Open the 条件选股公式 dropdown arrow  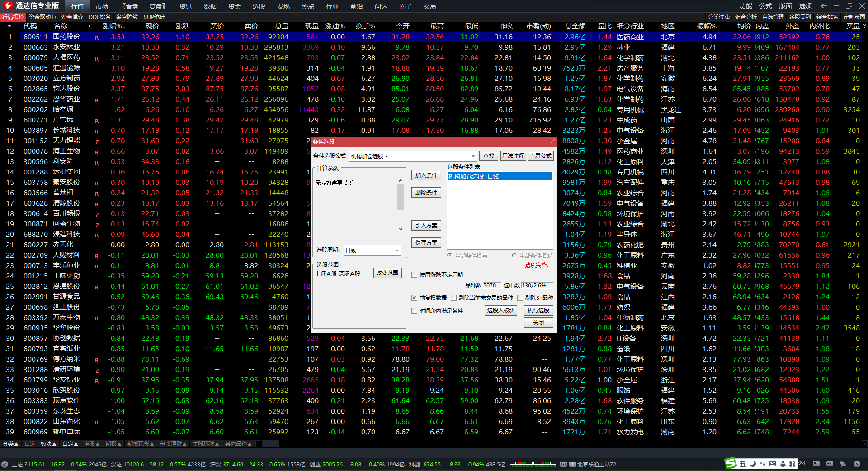tap(473, 156)
